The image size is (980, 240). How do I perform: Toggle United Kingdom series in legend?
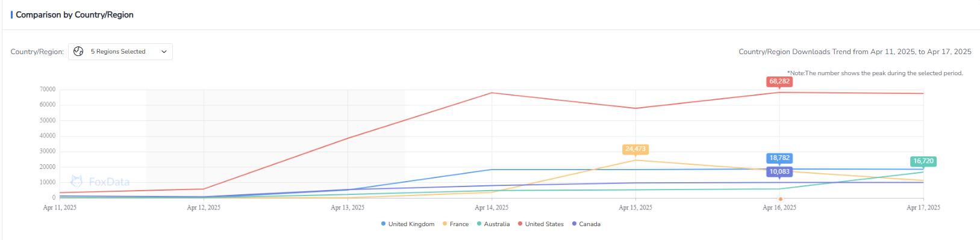click(408, 224)
